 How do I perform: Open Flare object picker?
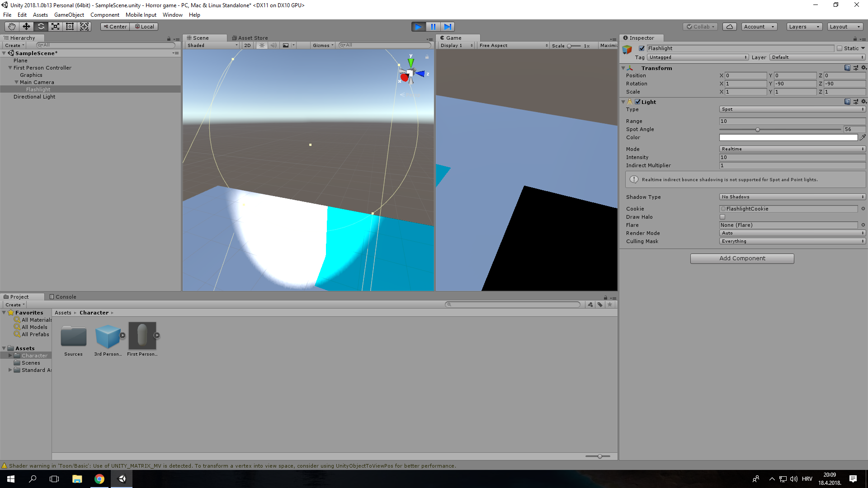pos(863,225)
